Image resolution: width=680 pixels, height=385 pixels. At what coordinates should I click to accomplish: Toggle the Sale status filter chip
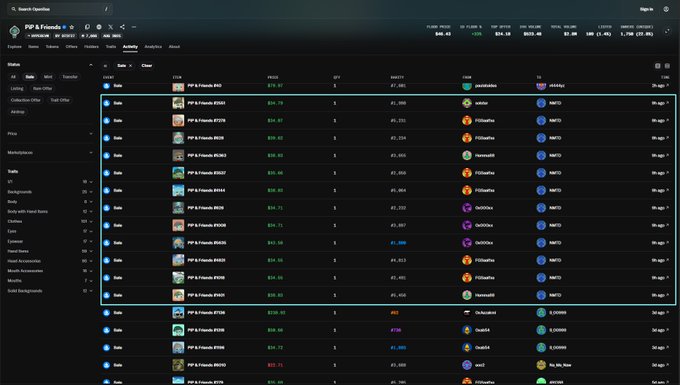click(x=29, y=77)
